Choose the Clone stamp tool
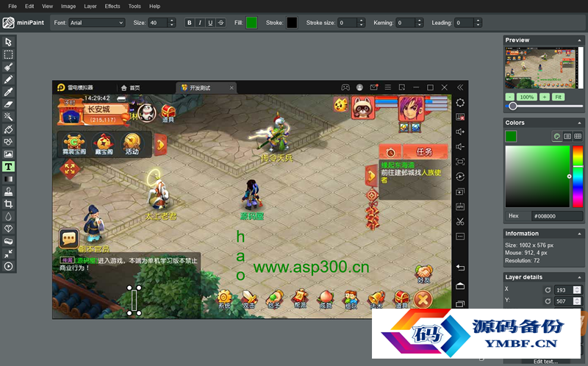 [8, 191]
